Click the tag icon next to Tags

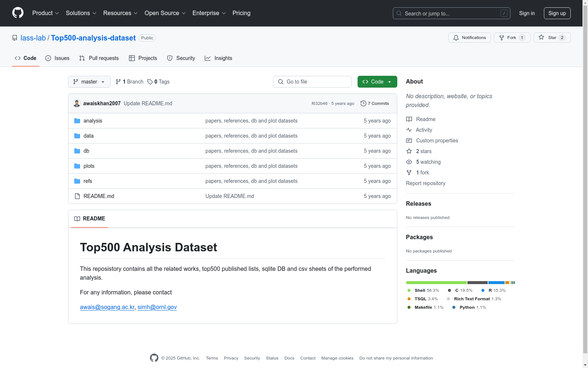pos(150,82)
